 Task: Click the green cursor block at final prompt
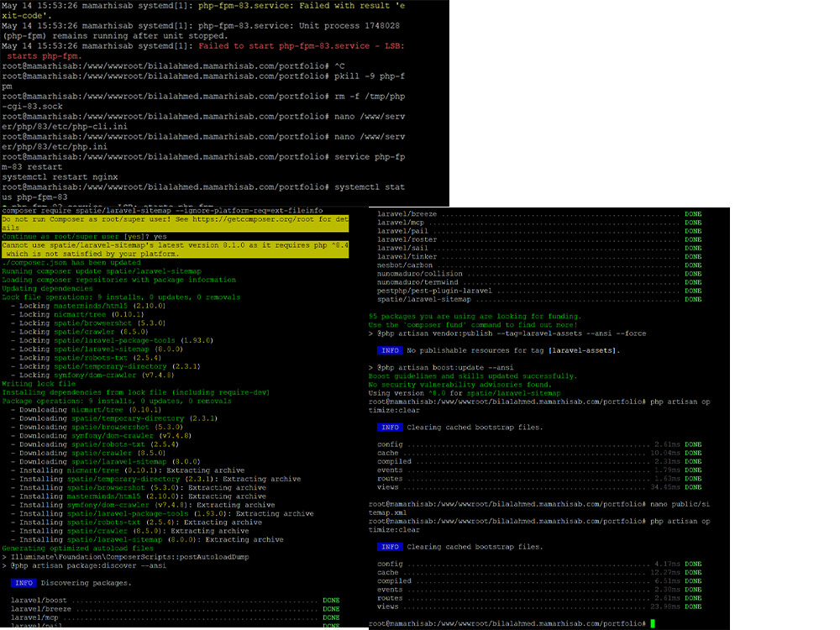[653, 623]
